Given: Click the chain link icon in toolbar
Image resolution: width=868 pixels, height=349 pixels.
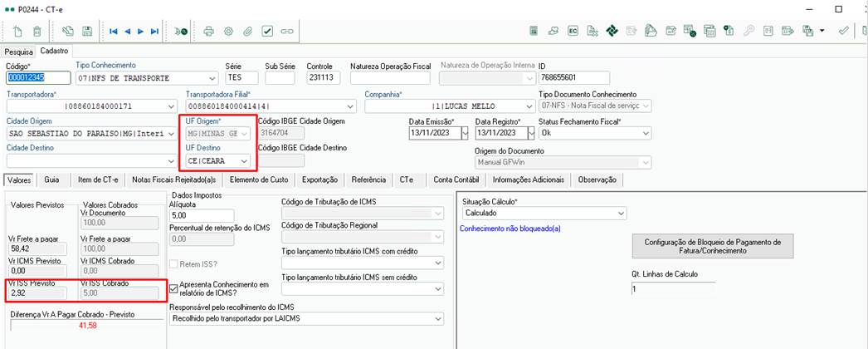Looking at the screenshot, I should click(x=287, y=32).
